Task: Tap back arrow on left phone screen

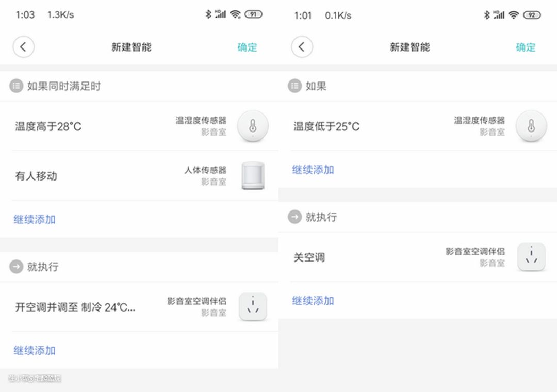Action: coord(23,47)
